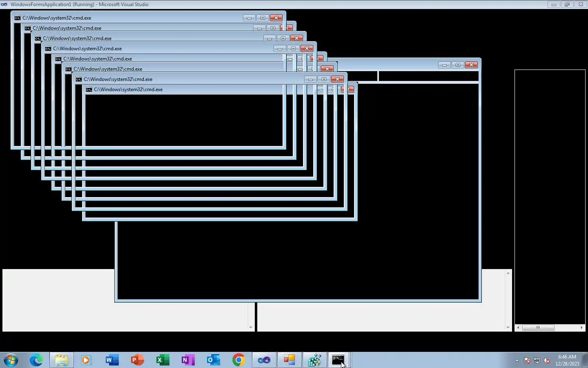This screenshot has width=588, height=368.
Task: Show hidden system tray icons
Action: (x=517, y=360)
